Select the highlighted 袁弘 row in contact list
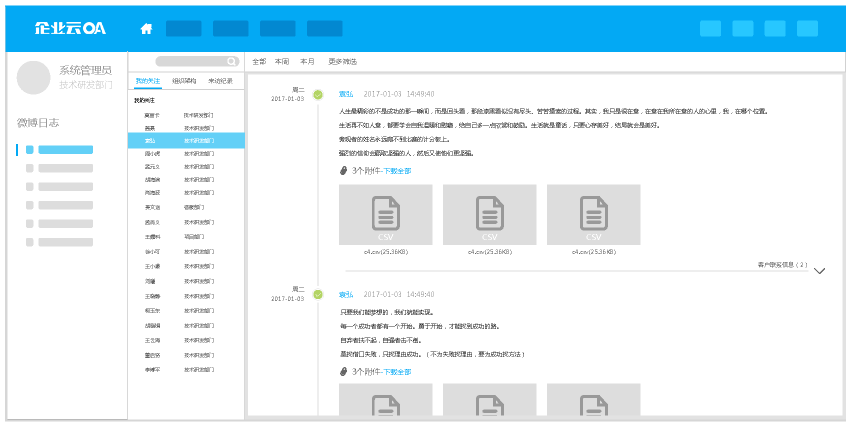 (x=186, y=141)
